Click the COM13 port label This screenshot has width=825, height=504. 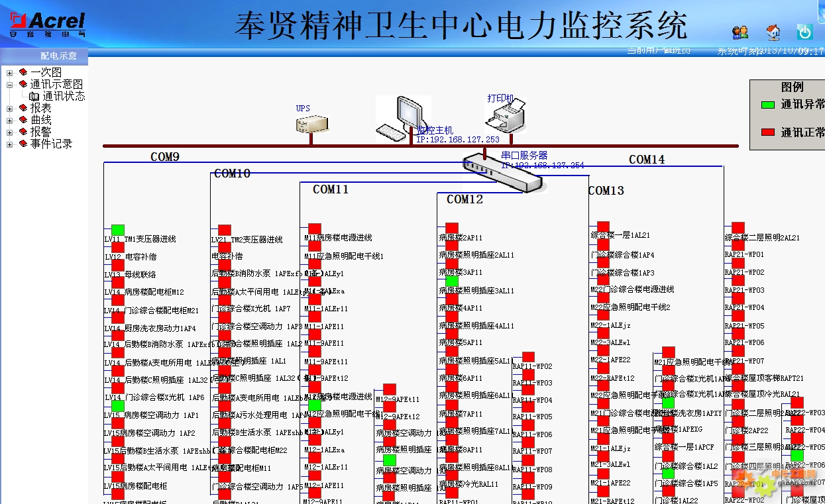pyautogui.click(x=606, y=191)
